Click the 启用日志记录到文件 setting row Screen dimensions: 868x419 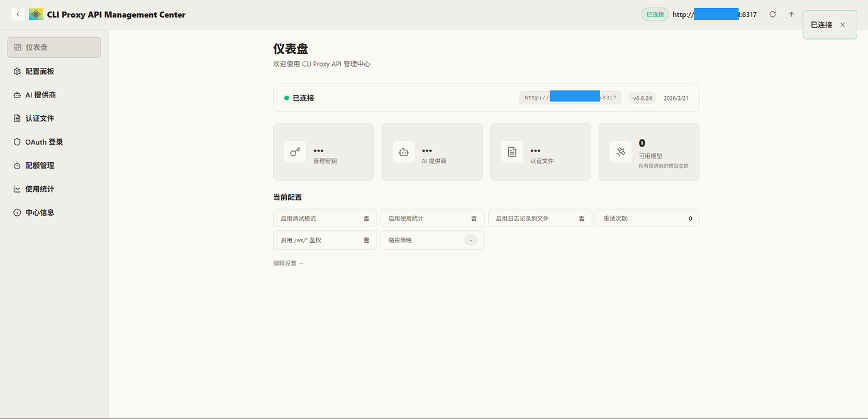tap(540, 218)
